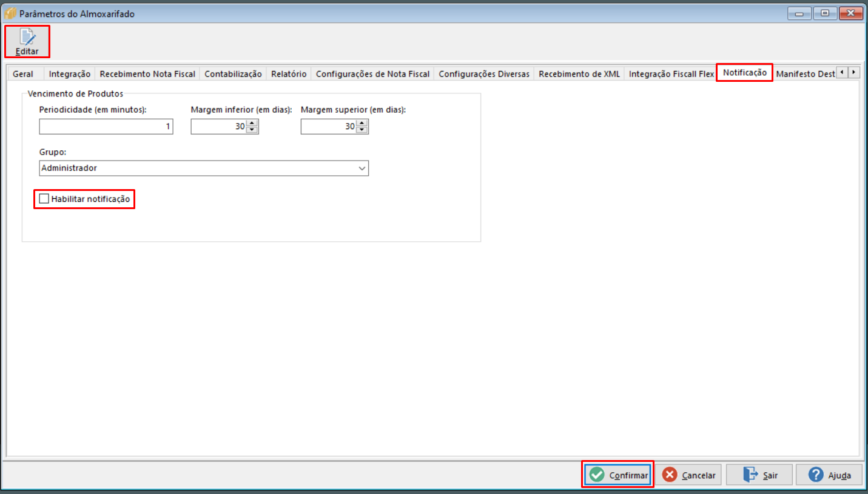Minimize the Parâmetros do Almoxarifado window

801,13
